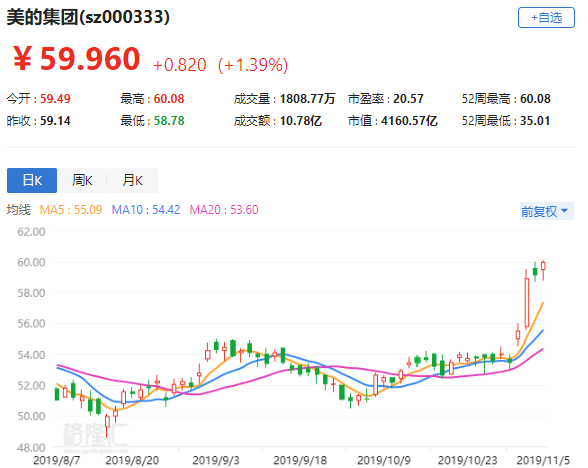
Task: Switch to the 日K daily chart tab
Action: click(32, 180)
